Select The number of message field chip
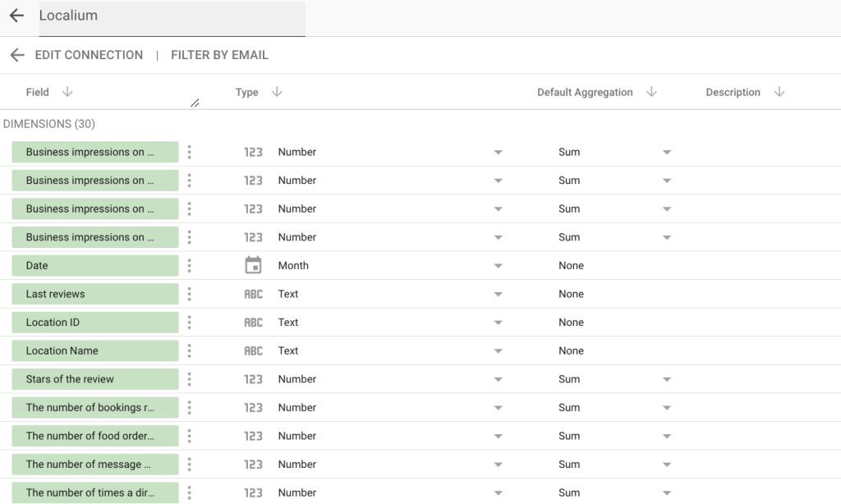841x504 pixels. pos(95,465)
